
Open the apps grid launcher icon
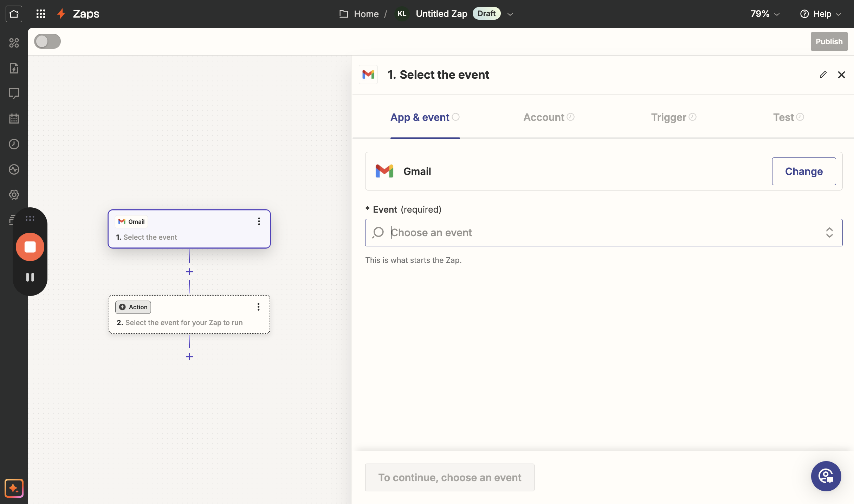click(41, 14)
